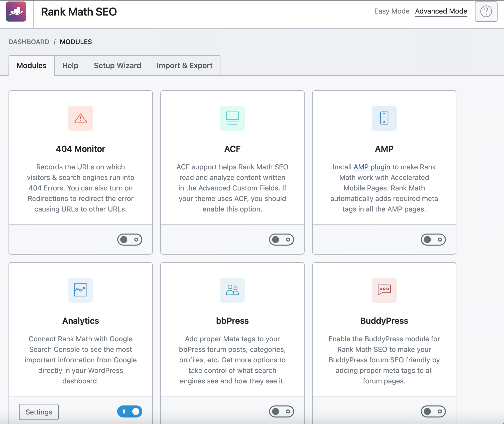
Task: Open the Analytics Settings button
Action: pos(39,412)
